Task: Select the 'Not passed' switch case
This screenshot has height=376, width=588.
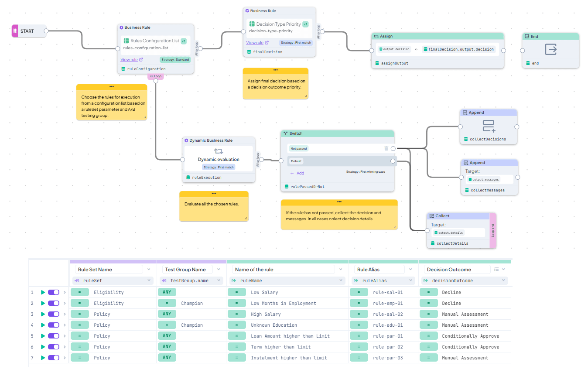Action: (299, 149)
